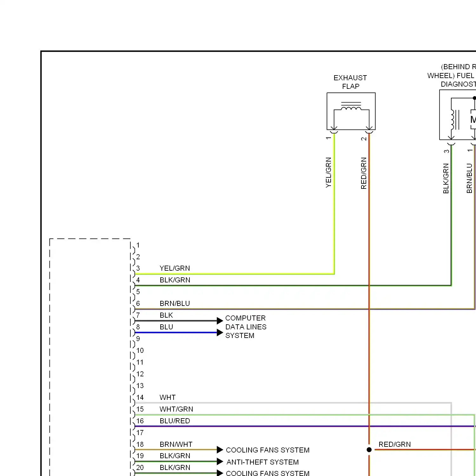
Task: Click the fuel diagnostic pump coil symbol
Action: (454, 120)
